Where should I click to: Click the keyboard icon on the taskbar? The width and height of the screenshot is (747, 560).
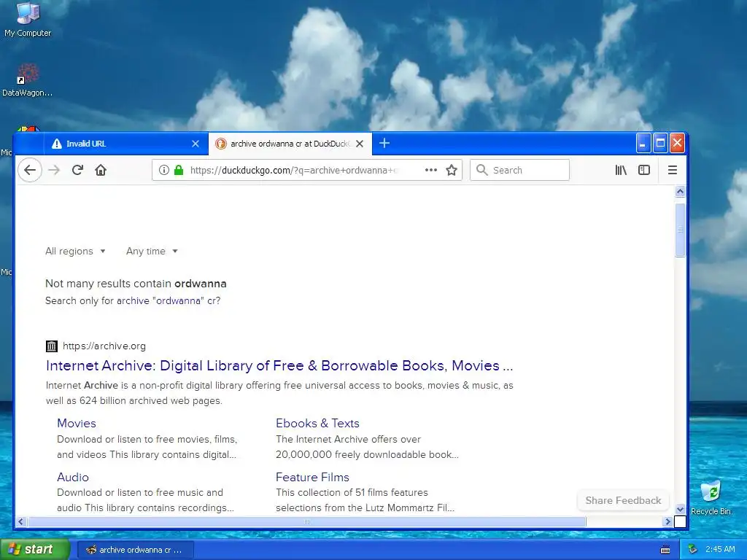coord(665,550)
